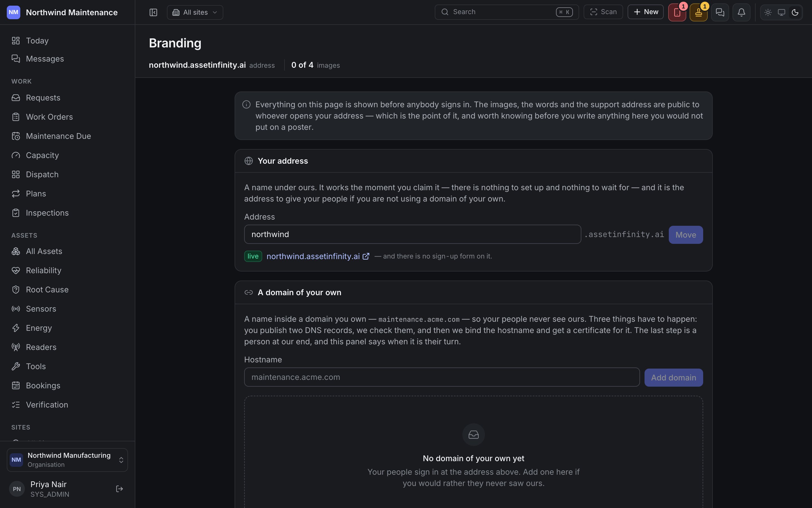The height and width of the screenshot is (508, 812).
Task: Open All Assets in the sidebar
Action: coord(67,251)
